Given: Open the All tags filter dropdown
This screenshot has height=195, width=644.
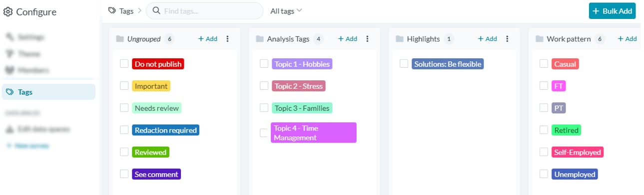Looking at the screenshot, I should 286,10.
